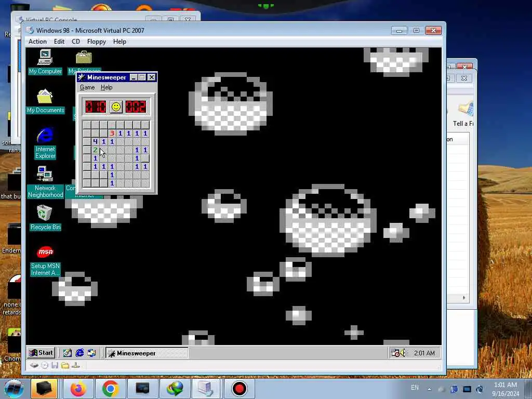Select the Network Neighborhood desktop icon
The width and height of the screenshot is (532, 399).
click(46, 182)
